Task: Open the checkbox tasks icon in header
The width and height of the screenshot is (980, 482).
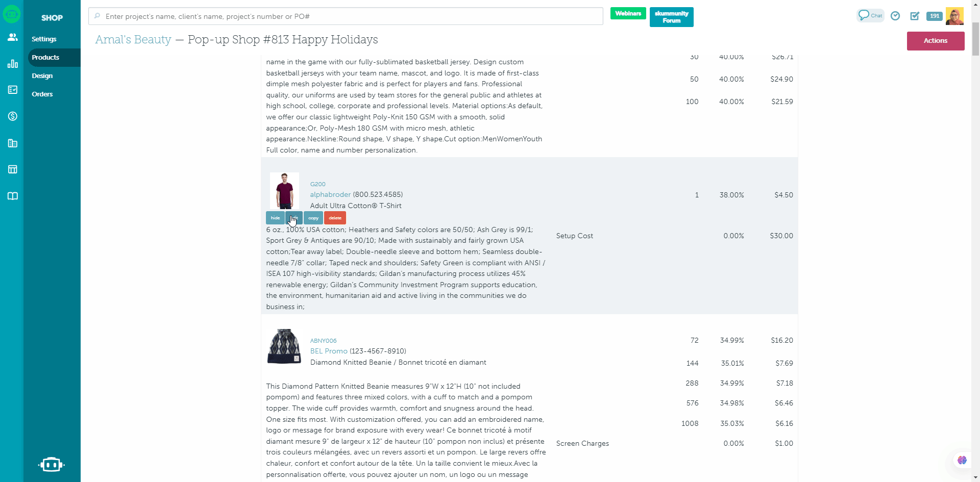Action: (x=915, y=16)
